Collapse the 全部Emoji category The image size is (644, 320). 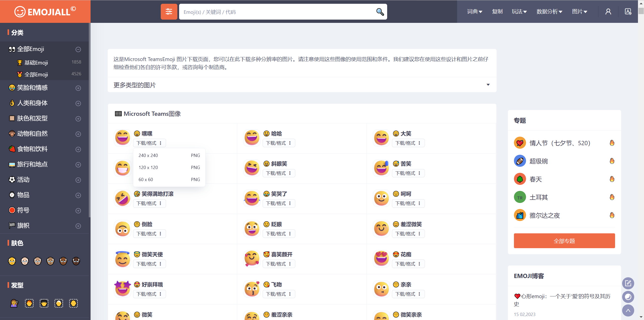point(78,49)
